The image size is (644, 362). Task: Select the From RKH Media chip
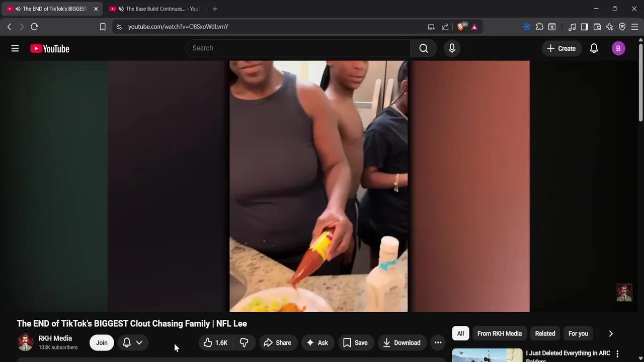coord(500,333)
